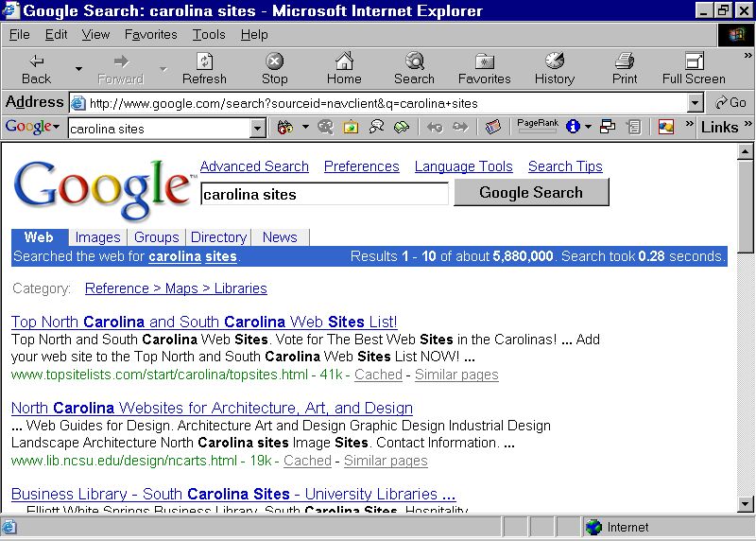756x541 pixels.
Task: Click the Stop loading icon
Action: pos(274,69)
